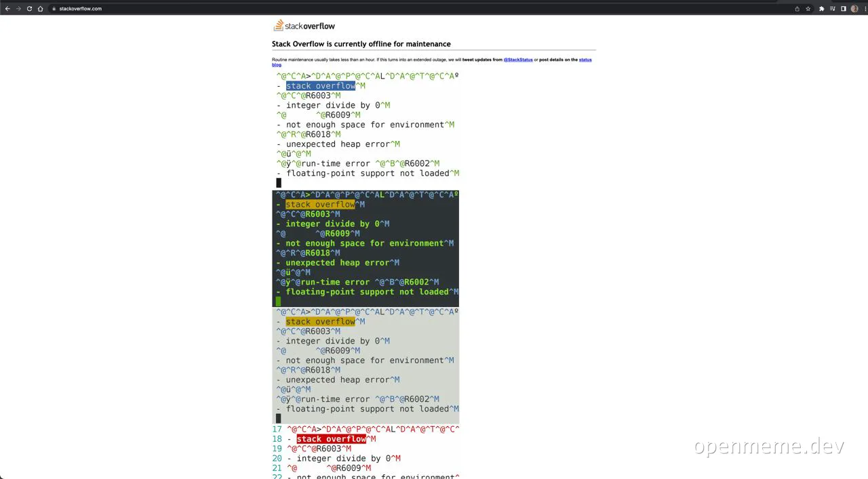868x479 pixels.
Task: Toggle the browser side panel
Action: (x=843, y=9)
